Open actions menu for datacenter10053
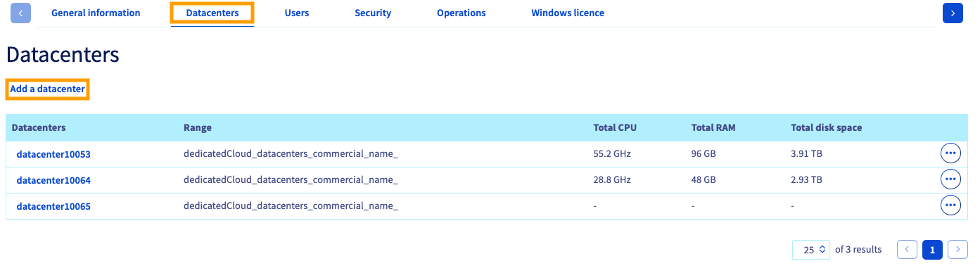The image size is (980, 266). (x=950, y=153)
